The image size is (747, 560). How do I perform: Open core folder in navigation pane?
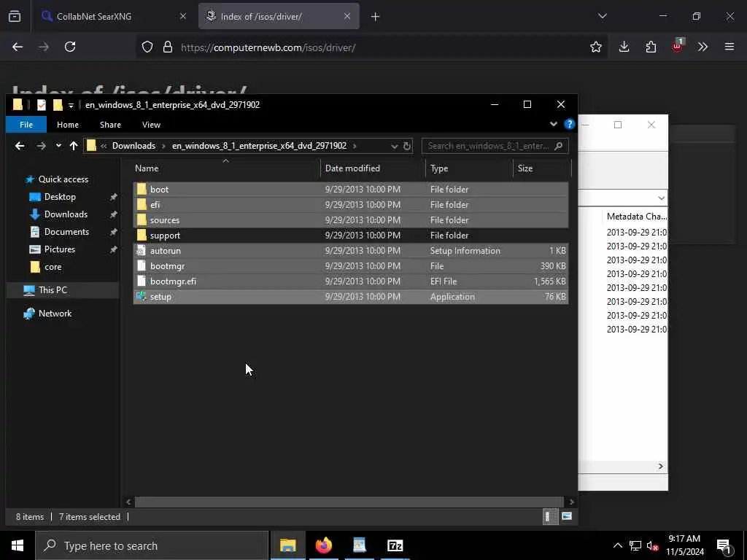click(x=53, y=267)
